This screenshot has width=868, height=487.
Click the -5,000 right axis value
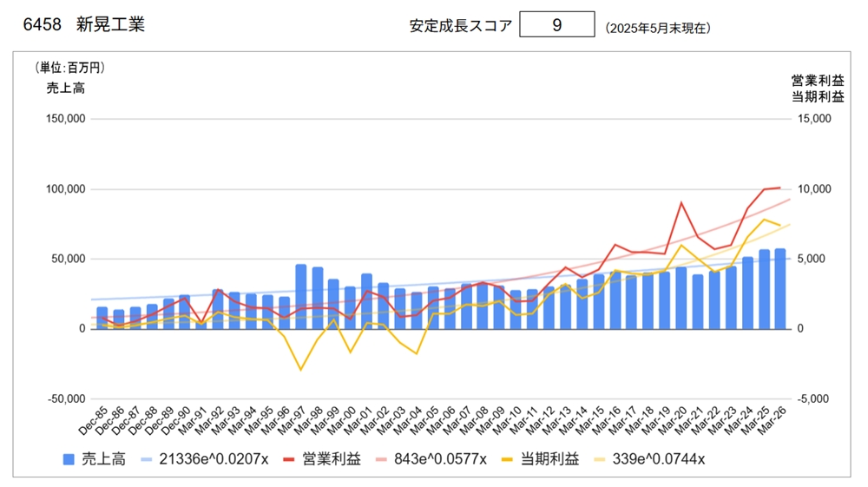click(813, 399)
